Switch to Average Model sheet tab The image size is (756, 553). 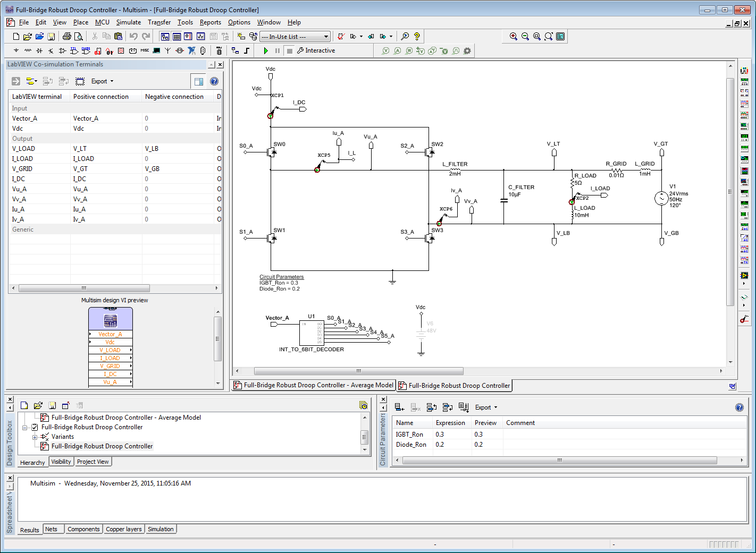(x=313, y=385)
